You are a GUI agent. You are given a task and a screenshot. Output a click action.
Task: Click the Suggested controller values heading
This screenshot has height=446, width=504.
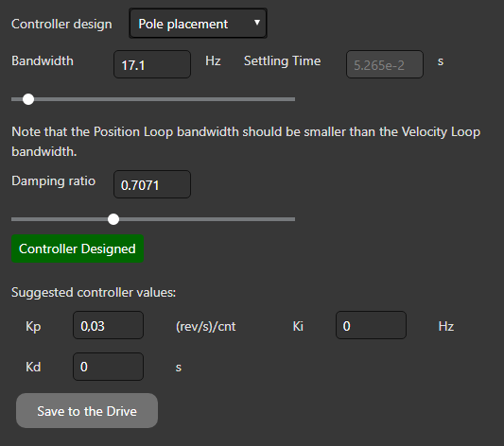(x=94, y=293)
